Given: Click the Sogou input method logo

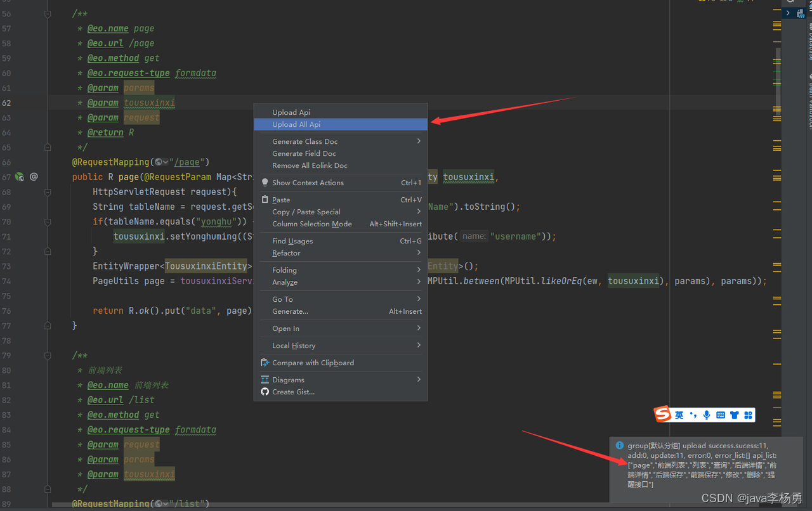Looking at the screenshot, I should 663,415.
